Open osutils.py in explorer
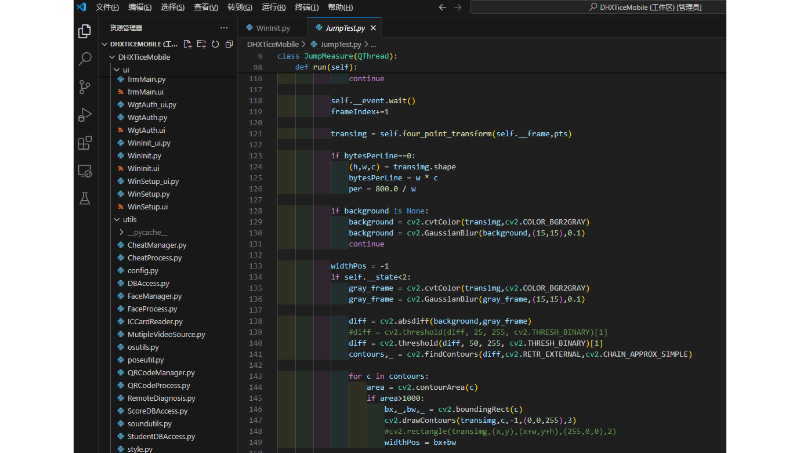The image size is (800, 453). (x=143, y=347)
